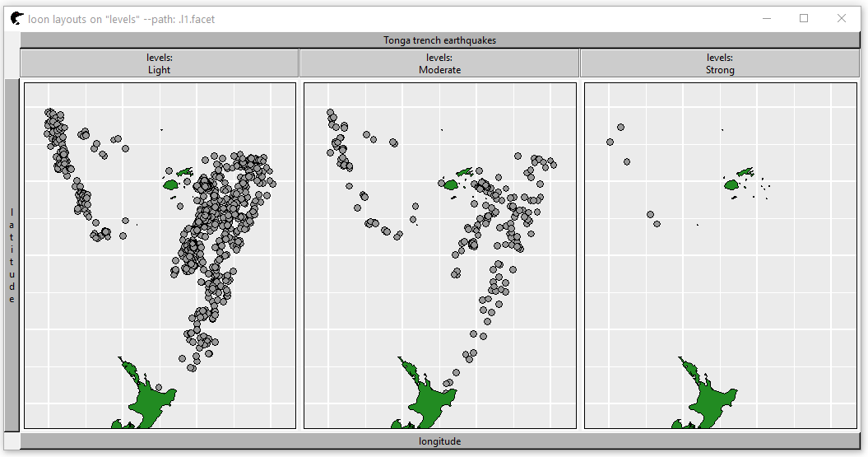Minimize the loon layouts window
The height and width of the screenshot is (457, 868).
(x=766, y=19)
